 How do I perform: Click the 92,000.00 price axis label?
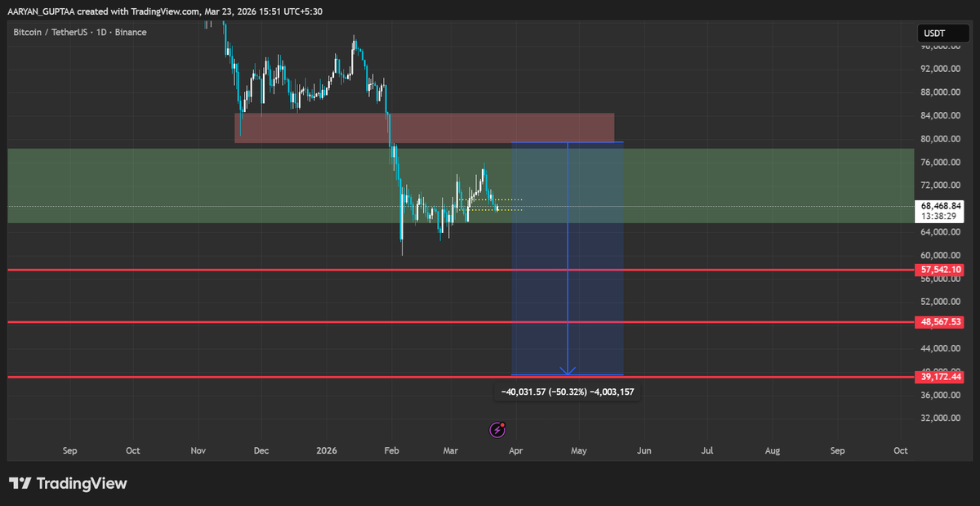(942, 69)
